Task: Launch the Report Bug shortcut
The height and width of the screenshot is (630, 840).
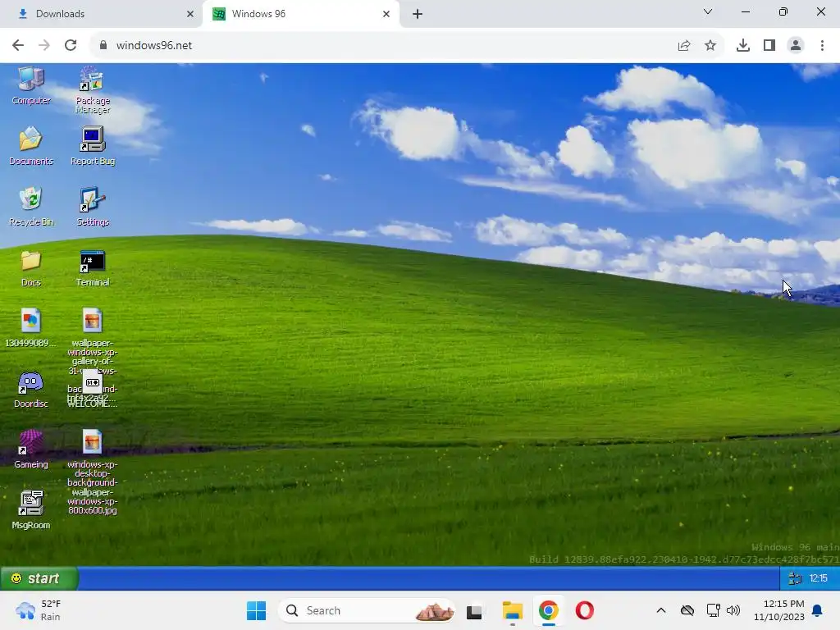Action: 92,146
